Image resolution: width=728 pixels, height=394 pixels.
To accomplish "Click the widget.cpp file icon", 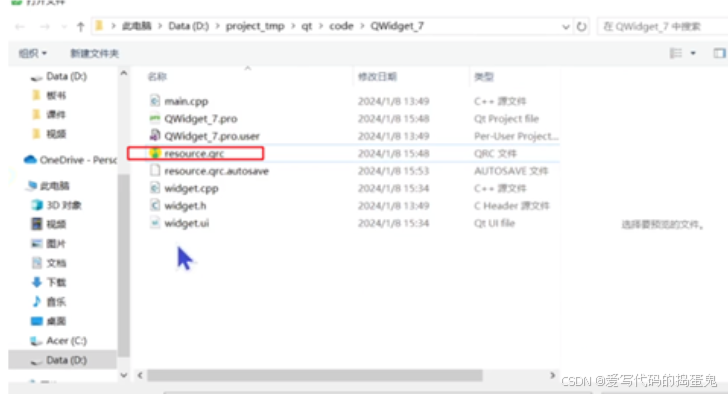I will (155, 188).
